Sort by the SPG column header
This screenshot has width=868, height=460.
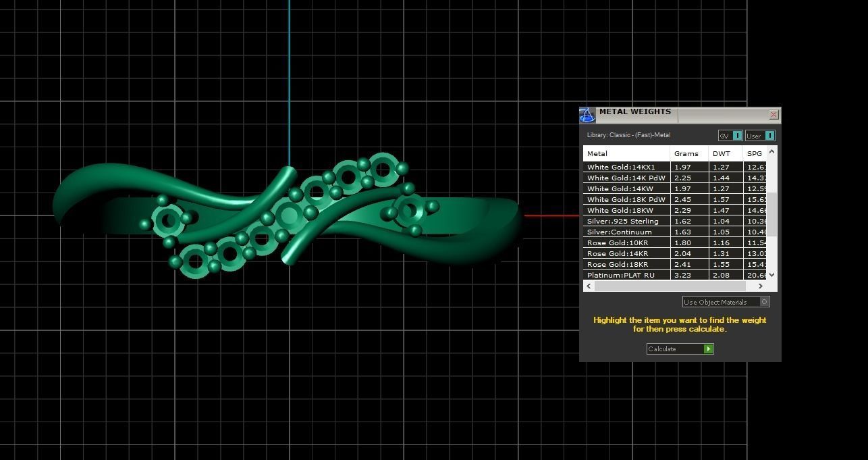pyautogui.click(x=755, y=153)
